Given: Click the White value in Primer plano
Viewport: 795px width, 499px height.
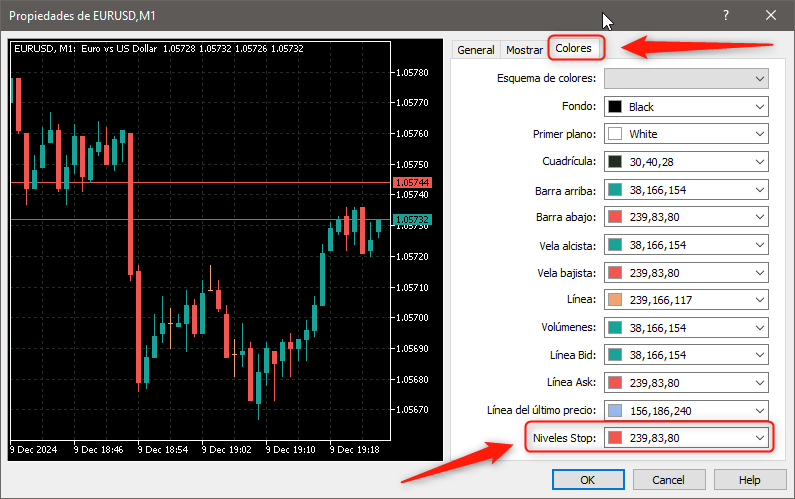Looking at the screenshot, I should (x=643, y=134).
